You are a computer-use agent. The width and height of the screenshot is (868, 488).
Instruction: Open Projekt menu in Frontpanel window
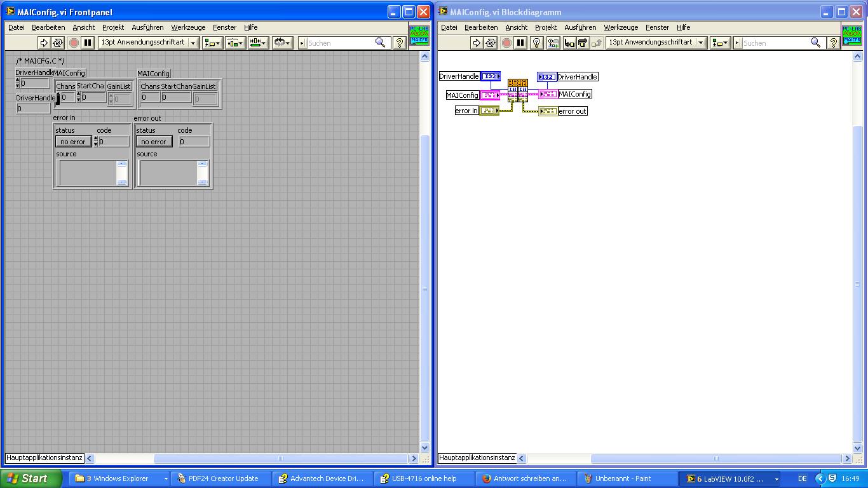(x=113, y=27)
